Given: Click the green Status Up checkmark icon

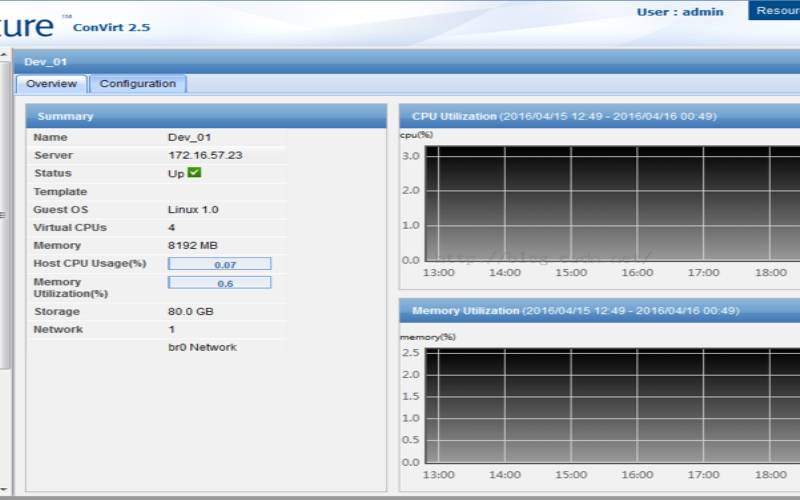Looking at the screenshot, I should 194,173.
